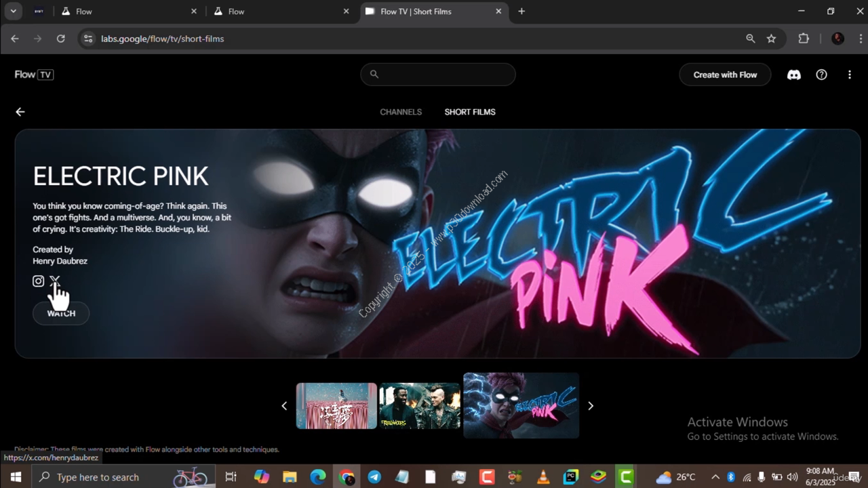Open Henry Daubrez's X profile icon
868x488 pixels.
[x=55, y=281]
